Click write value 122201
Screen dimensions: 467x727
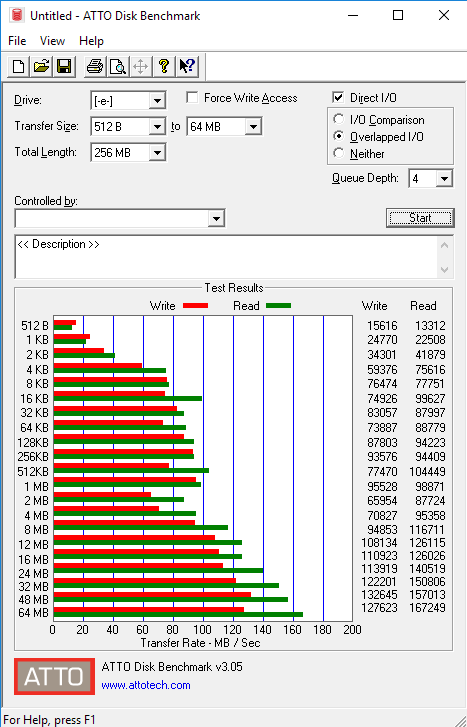point(379,581)
